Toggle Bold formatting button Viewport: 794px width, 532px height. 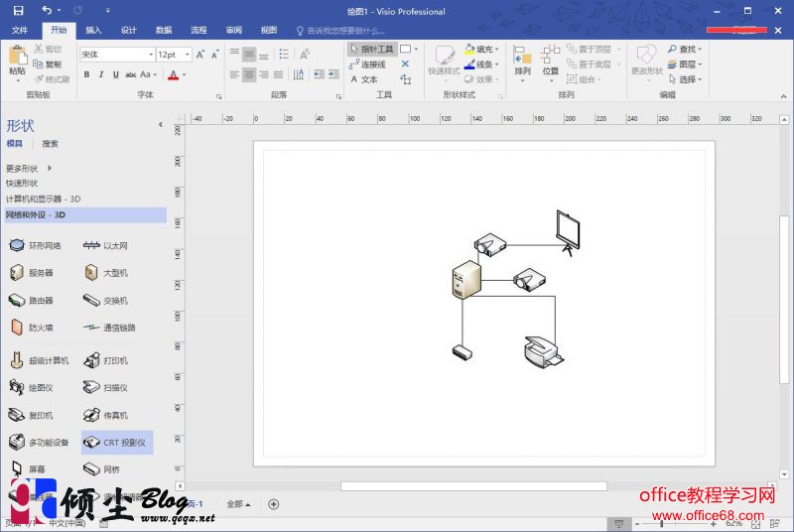(x=87, y=74)
